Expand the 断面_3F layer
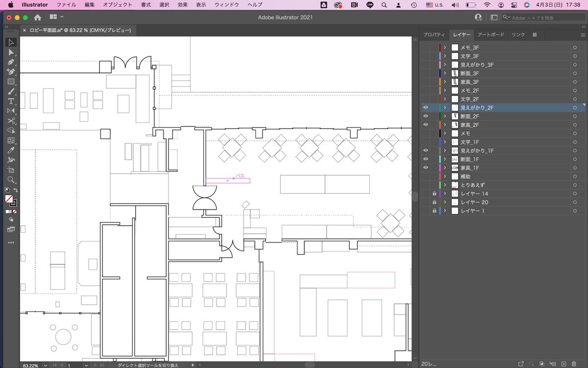The width and height of the screenshot is (588, 368). (x=445, y=73)
